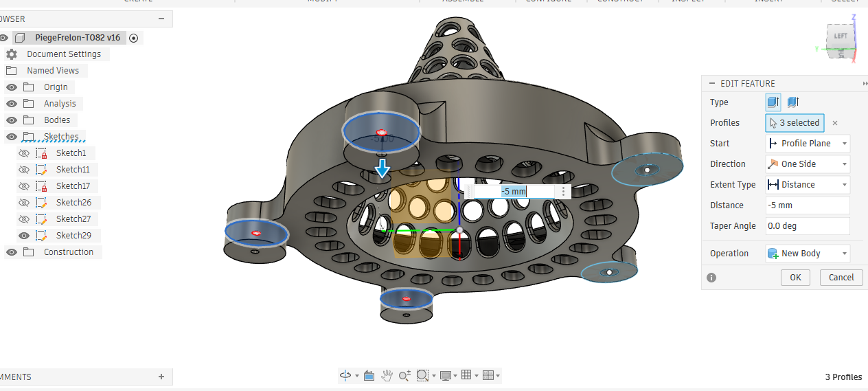
Task: Toggle visibility of the Bodies folder
Action: (x=12, y=120)
